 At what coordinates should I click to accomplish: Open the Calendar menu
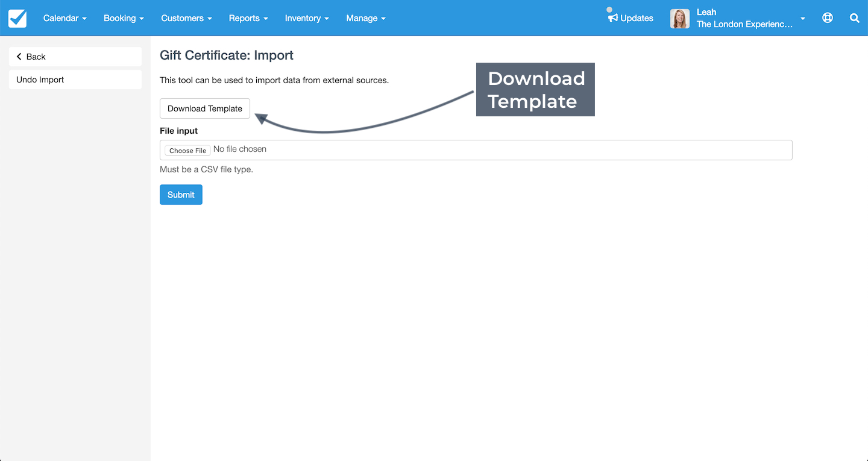(x=65, y=18)
